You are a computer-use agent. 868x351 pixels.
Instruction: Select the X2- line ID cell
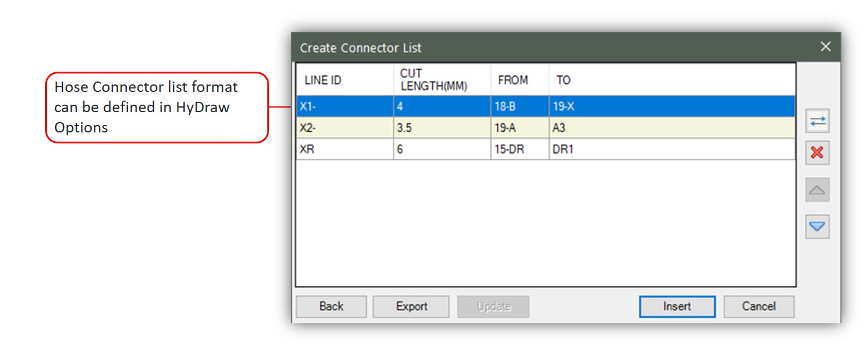coord(345,128)
